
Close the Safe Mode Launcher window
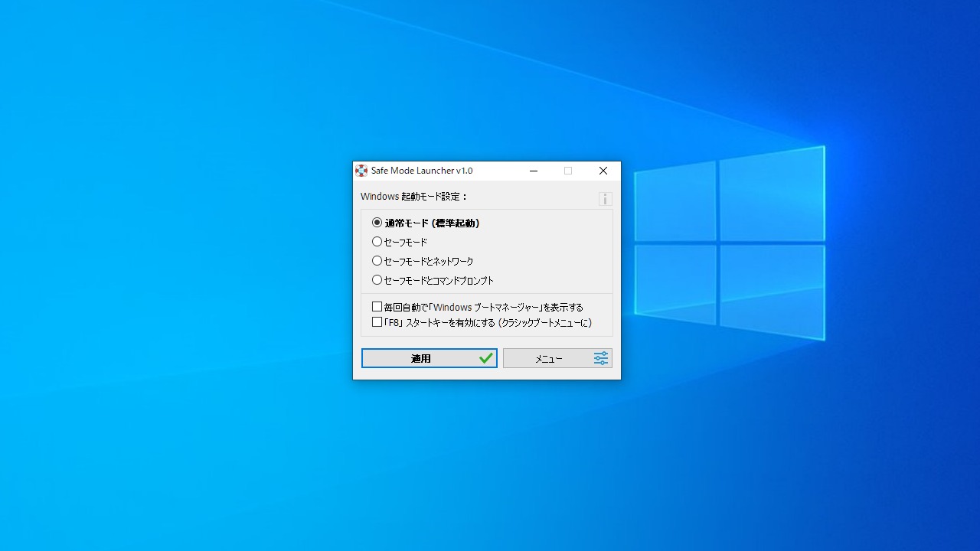tap(603, 171)
